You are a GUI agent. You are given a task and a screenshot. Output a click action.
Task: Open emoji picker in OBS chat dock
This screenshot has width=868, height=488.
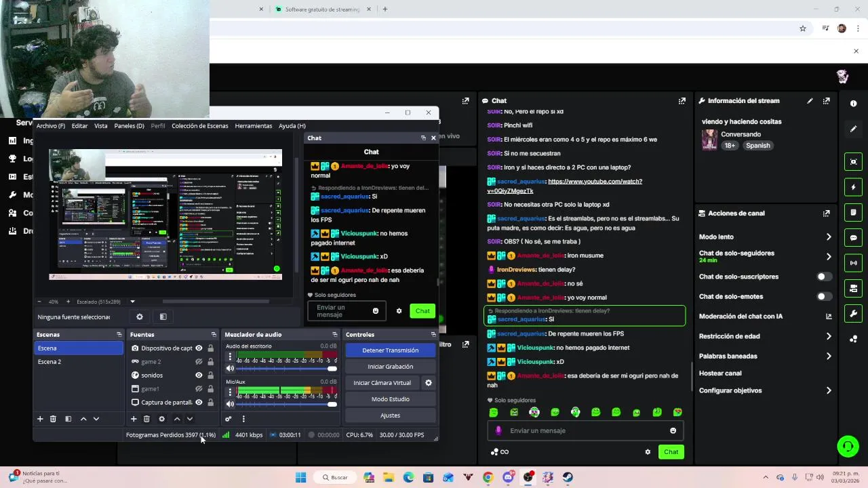(376, 311)
